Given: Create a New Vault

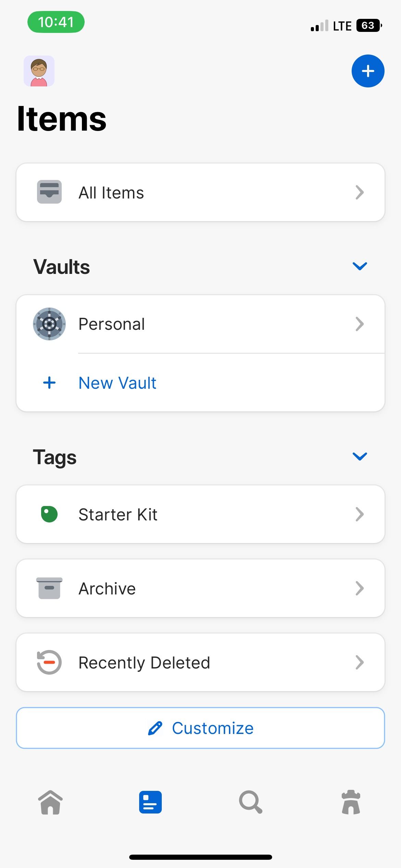Looking at the screenshot, I should point(200,383).
